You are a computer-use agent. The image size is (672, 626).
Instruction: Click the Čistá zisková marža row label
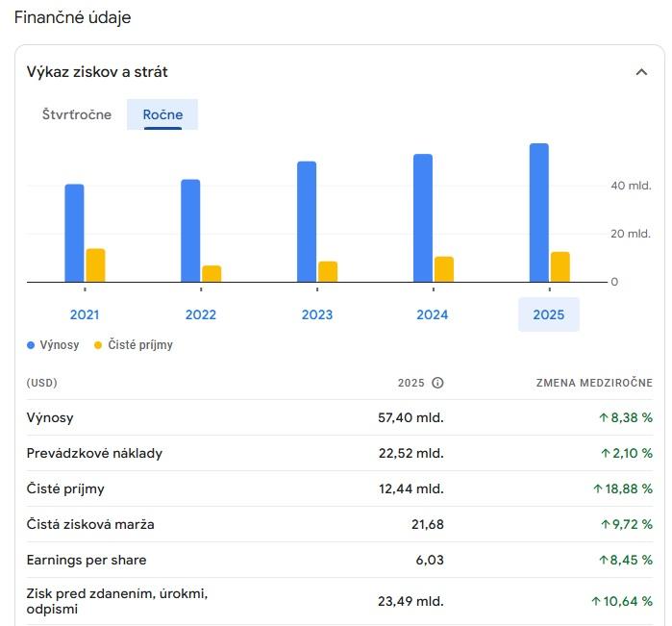[90, 524]
